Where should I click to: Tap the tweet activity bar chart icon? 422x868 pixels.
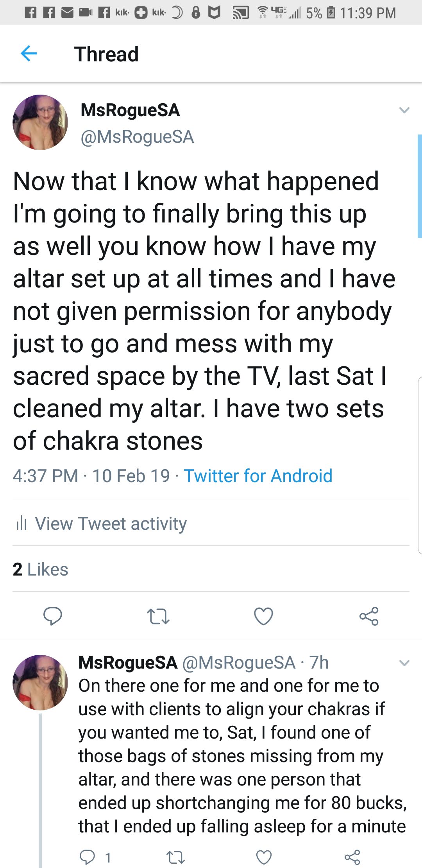pos(21,524)
